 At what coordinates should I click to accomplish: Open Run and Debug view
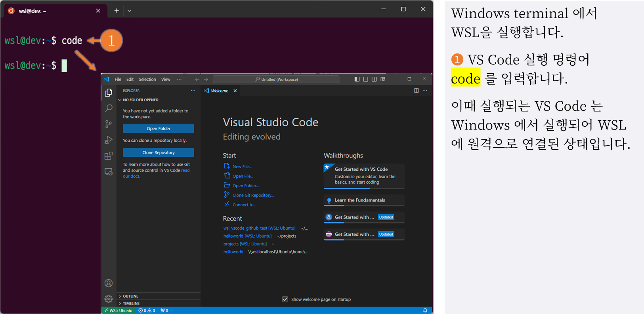(109, 140)
